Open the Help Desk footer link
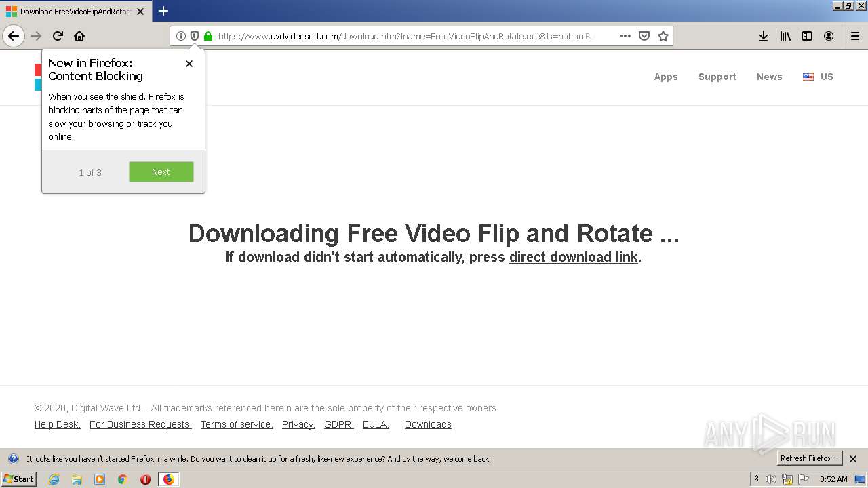Viewport: 868px width, 488px height. pyautogui.click(x=58, y=424)
